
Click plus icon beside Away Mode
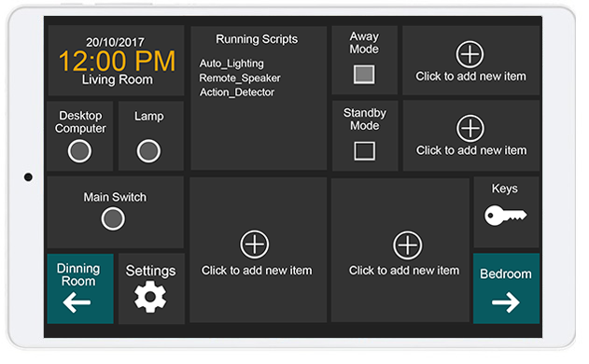(x=470, y=54)
